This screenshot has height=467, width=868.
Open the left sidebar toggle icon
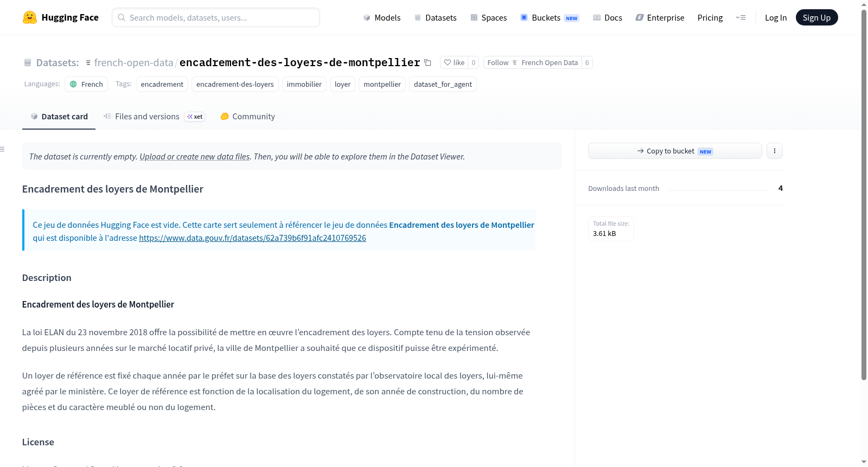(x=3, y=149)
